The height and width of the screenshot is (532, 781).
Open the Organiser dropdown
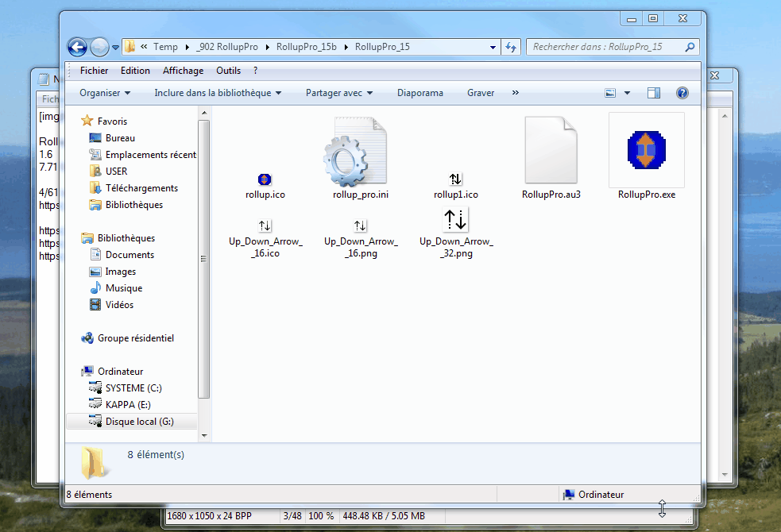105,93
